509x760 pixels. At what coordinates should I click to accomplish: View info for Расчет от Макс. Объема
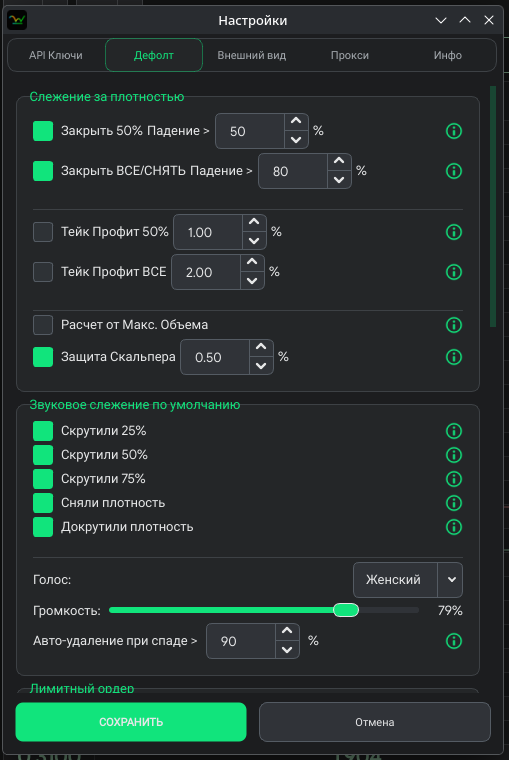click(454, 325)
